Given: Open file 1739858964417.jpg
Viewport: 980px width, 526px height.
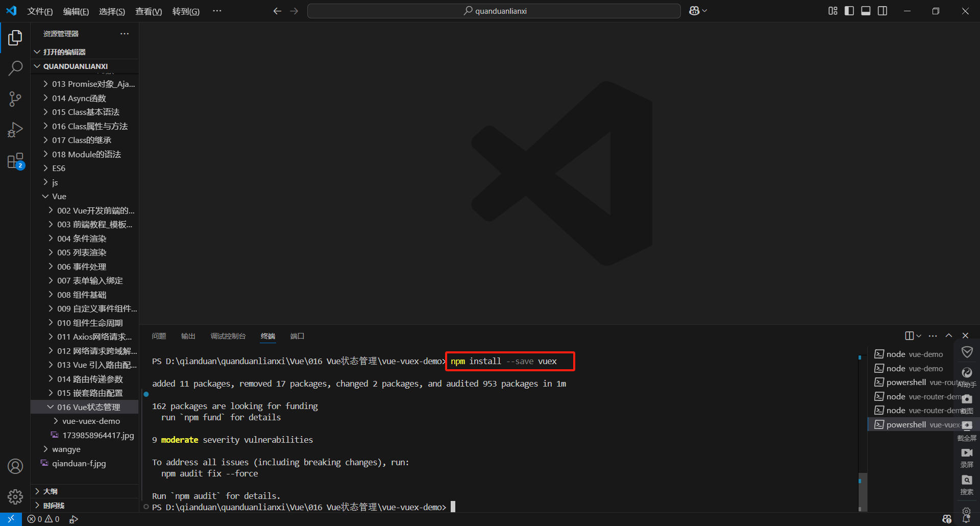Looking at the screenshot, I should (85, 435).
